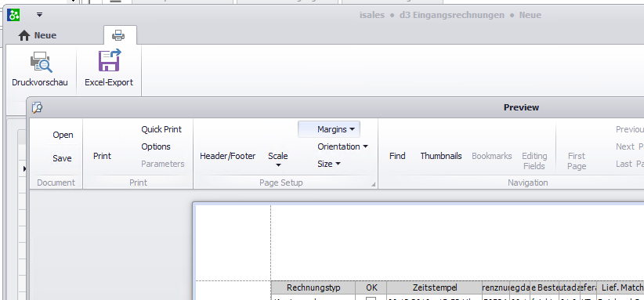Select the printer ribbon tab
Image resolution: width=644 pixels, height=300 pixels.
(119, 35)
